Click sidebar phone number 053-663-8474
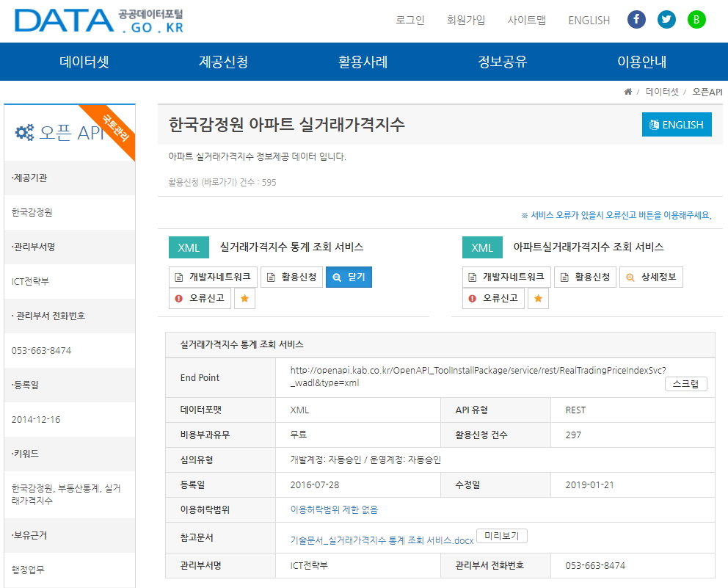 pos(41,350)
